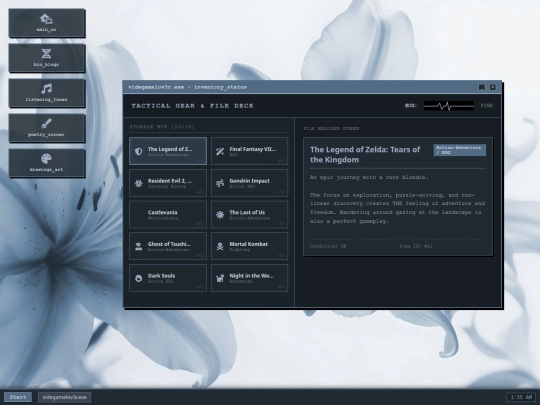
Task: Select the magic wand icon for Final Fantasy
Action: coord(220,151)
